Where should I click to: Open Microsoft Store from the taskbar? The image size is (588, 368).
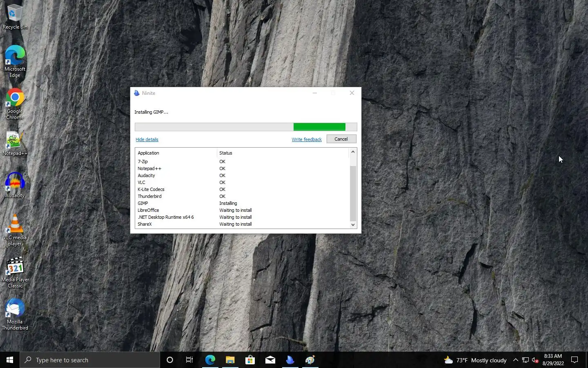coord(250,360)
